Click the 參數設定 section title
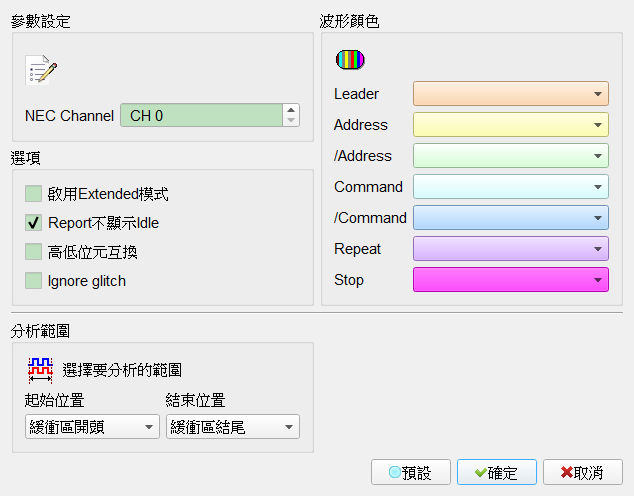 [x=40, y=21]
